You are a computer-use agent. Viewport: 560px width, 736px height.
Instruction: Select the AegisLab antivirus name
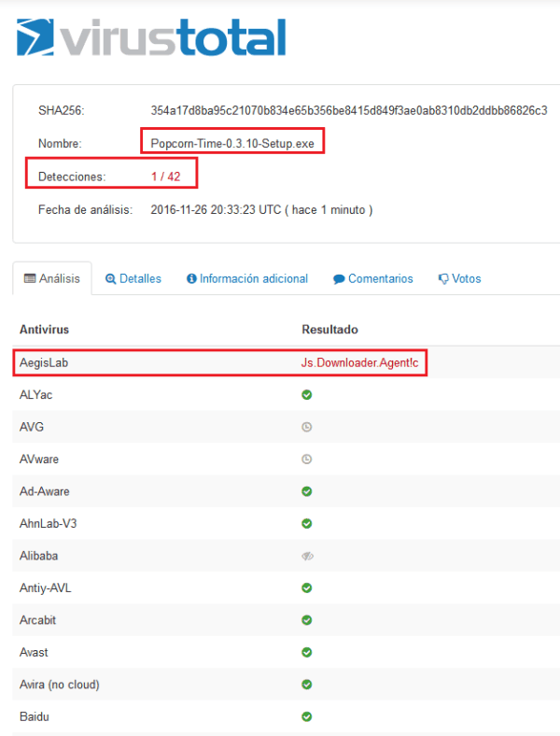coord(44,362)
